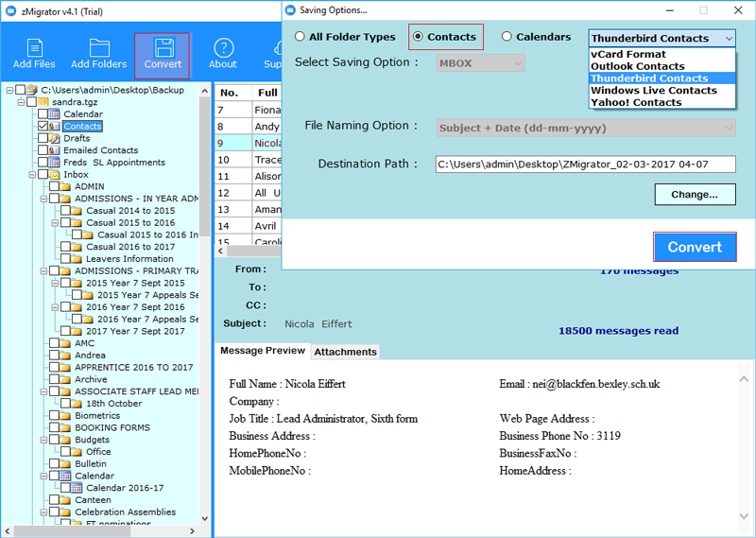
Task: Choose Windows Live Contacts option
Action: click(662, 90)
